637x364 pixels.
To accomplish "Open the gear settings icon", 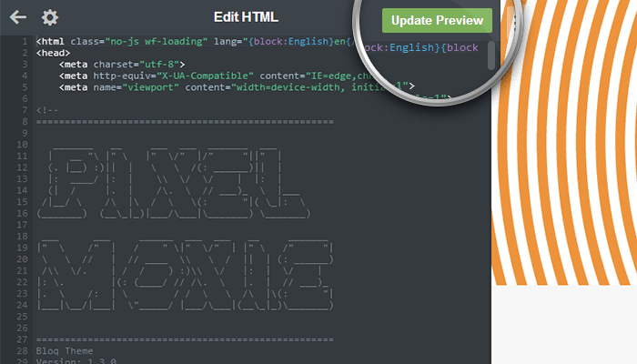I will click(50, 17).
